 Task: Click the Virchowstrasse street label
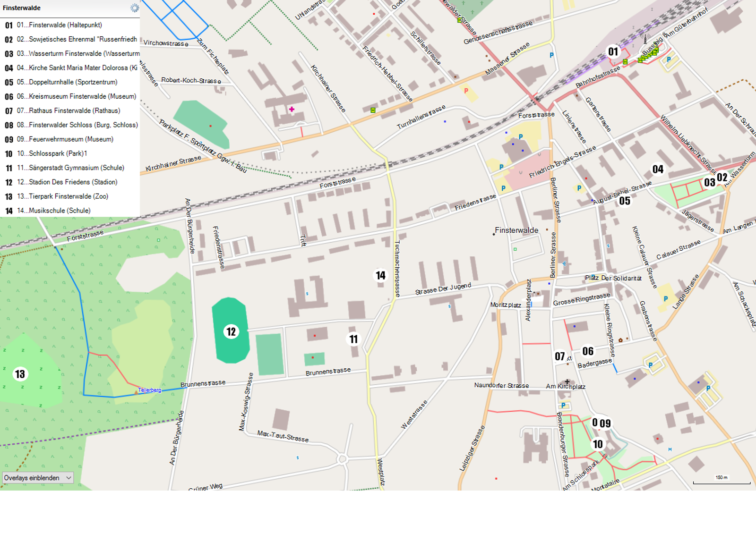pos(166,43)
